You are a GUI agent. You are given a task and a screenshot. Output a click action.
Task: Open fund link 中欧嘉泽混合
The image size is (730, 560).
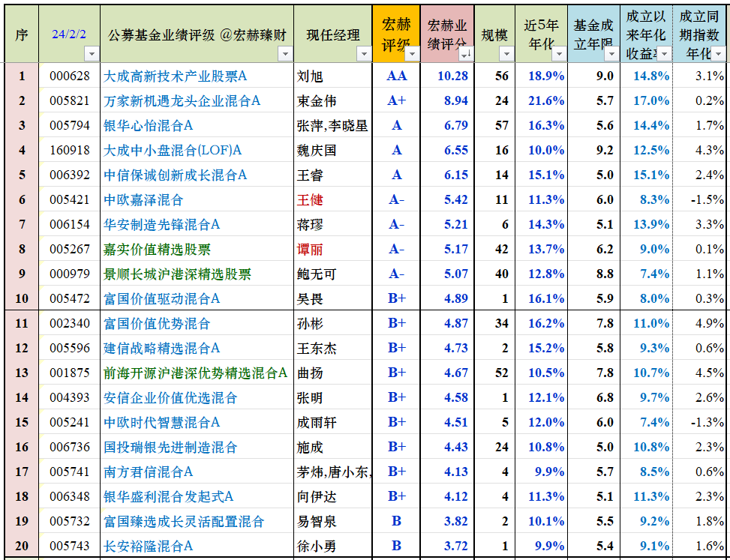[x=143, y=200]
